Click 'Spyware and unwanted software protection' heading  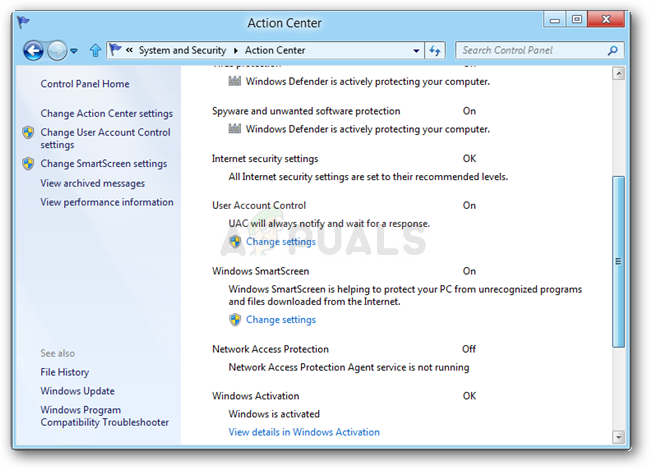click(306, 111)
